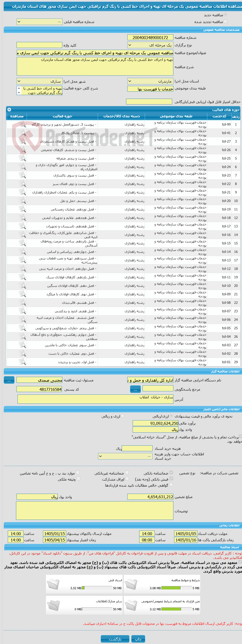Expand استان محل اجرا dropdown

coord(150,81)
